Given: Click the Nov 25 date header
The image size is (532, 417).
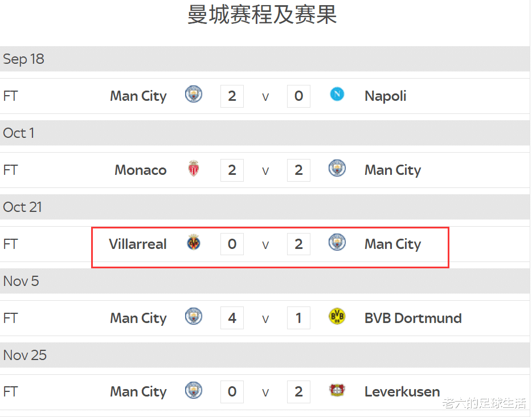Looking at the screenshot, I should point(25,355).
